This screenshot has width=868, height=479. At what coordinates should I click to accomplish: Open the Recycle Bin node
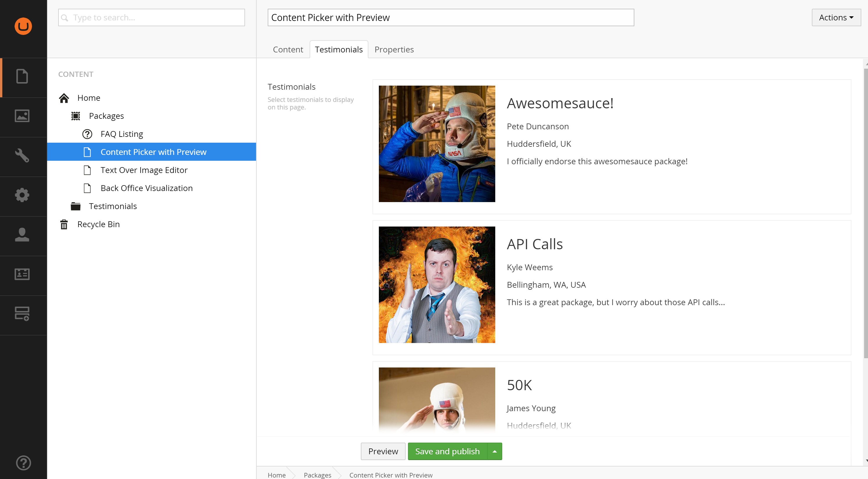pos(98,224)
